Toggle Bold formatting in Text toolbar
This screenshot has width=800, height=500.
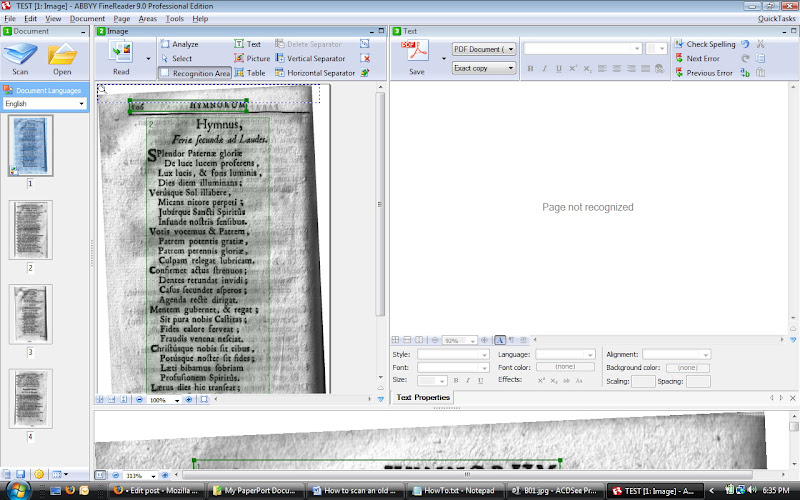pos(531,68)
